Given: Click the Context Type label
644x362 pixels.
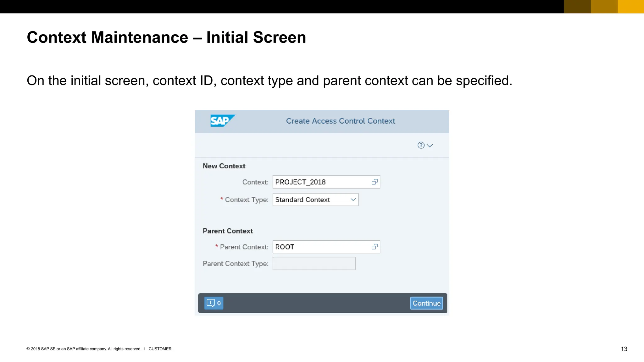Looking at the screenshot, I should 247,200.
